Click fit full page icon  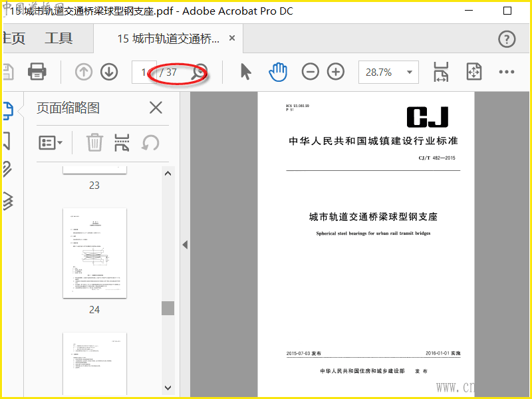[474, 72]
